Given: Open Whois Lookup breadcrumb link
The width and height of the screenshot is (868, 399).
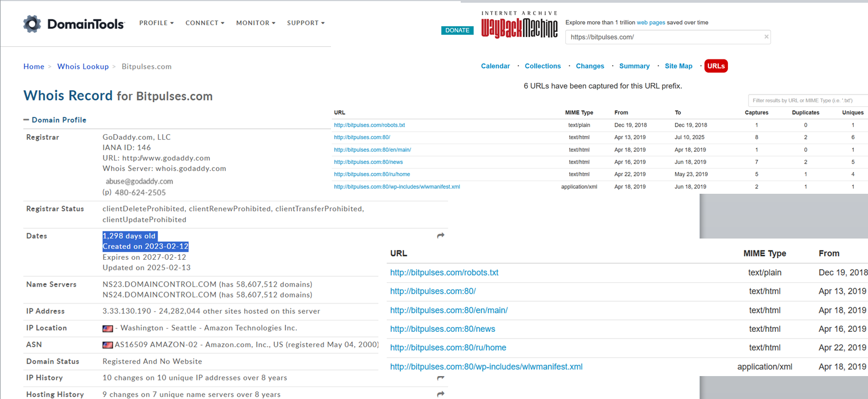Looking at the screenshot, I should click(83, 67).
